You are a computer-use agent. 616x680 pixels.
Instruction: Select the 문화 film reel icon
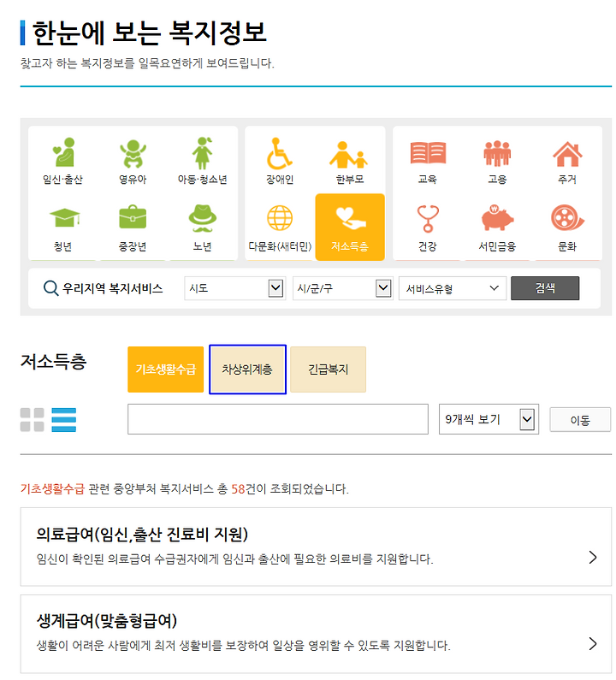pyautogui.click(x=567, y=218)
